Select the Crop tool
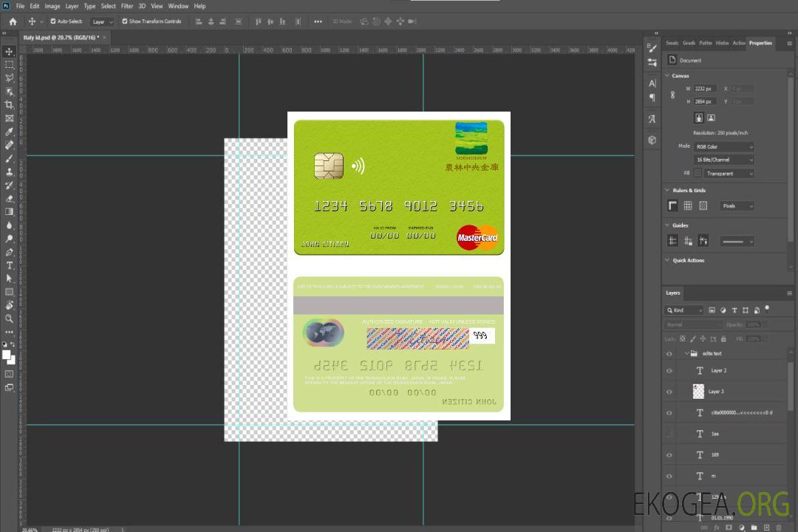The image size is (798, 532). (x=9, y=105)
